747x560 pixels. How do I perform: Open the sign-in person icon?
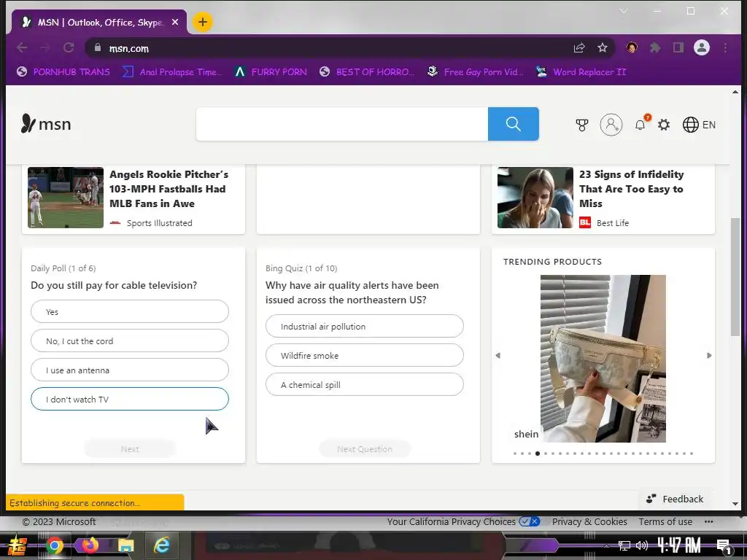click(611, 125)
